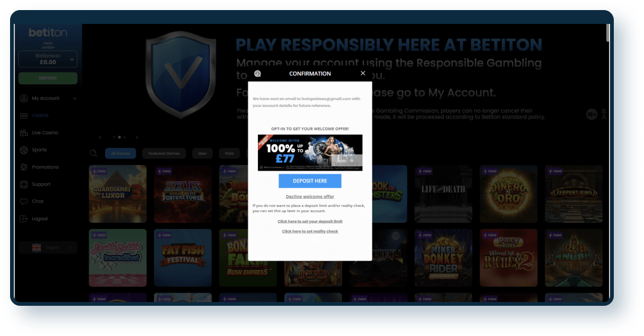The image size is (644, 336).
Task: Close the Confirmation dialog with X
Action: 363,73
